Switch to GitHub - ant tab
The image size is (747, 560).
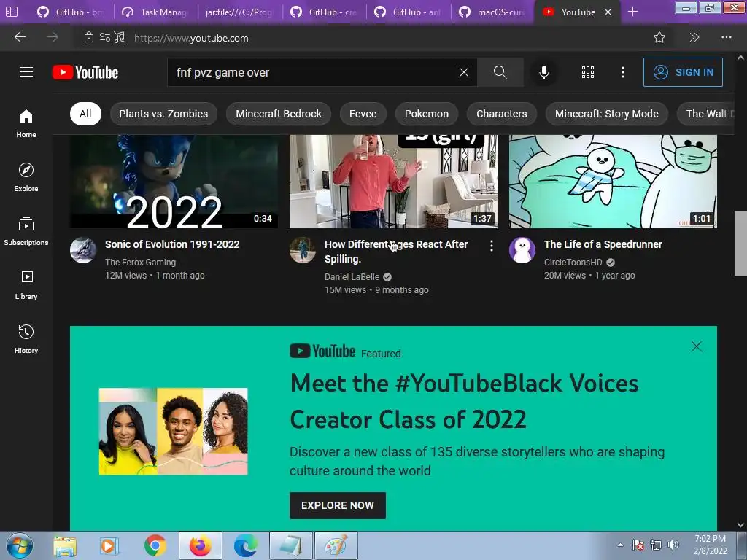coord(409,12)
